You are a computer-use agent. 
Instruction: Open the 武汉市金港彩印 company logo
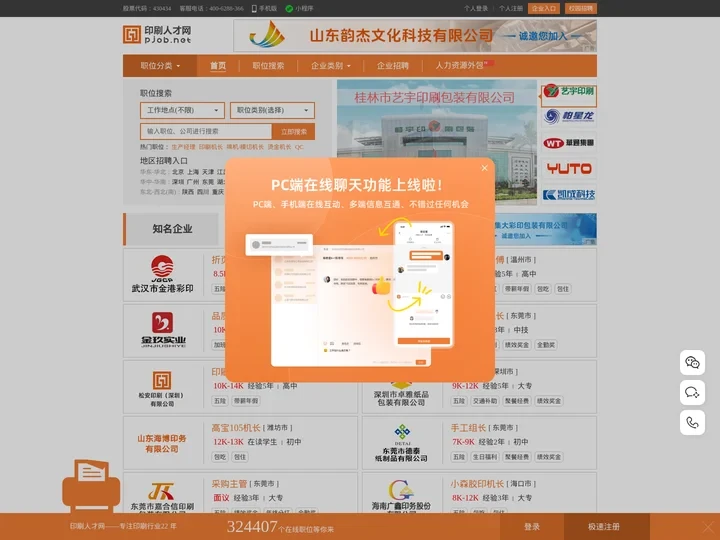point(163,275)
